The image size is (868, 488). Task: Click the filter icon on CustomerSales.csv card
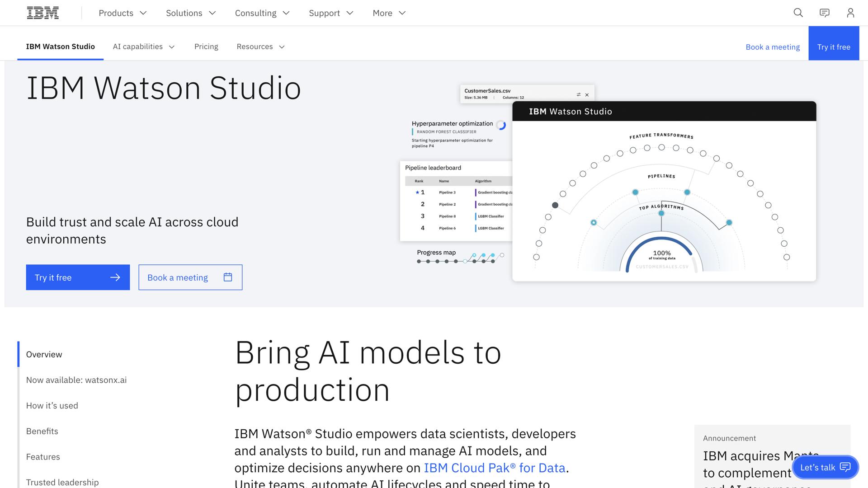pos(578,94)
